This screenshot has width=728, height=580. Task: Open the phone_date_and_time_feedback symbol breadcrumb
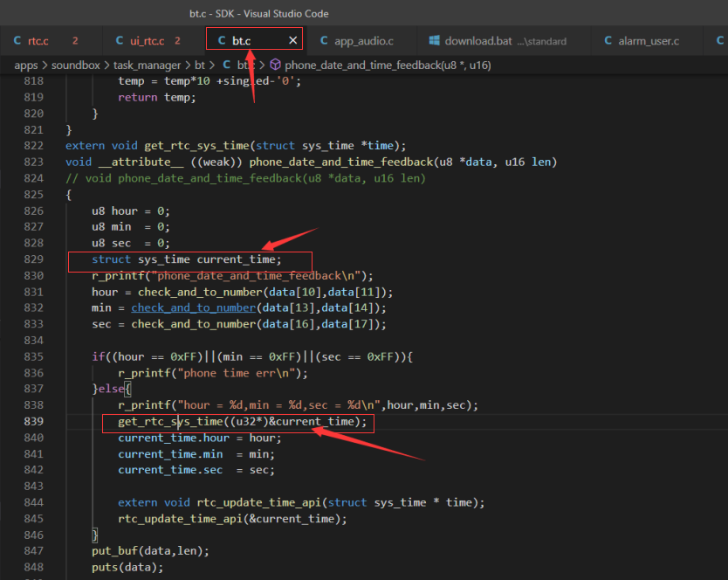tap(388, 65)
